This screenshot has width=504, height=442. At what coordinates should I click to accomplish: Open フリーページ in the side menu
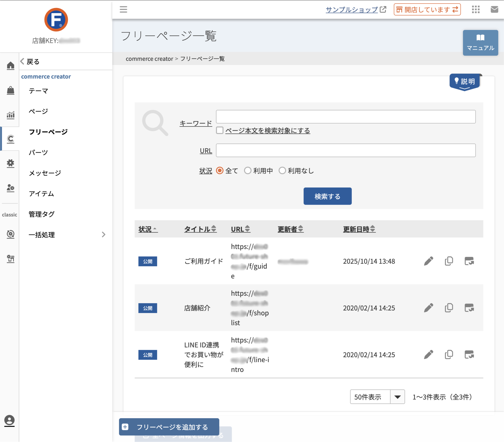[x=48, y=132]
